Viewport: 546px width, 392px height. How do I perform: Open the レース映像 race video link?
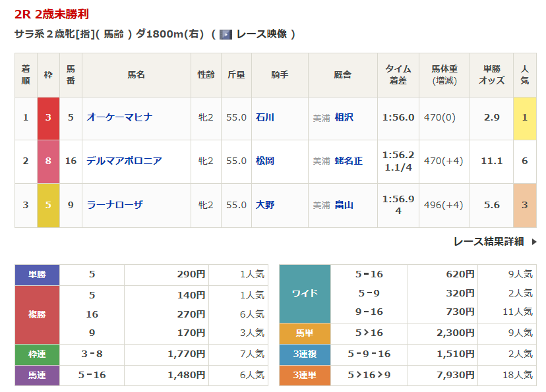(261, 34)
